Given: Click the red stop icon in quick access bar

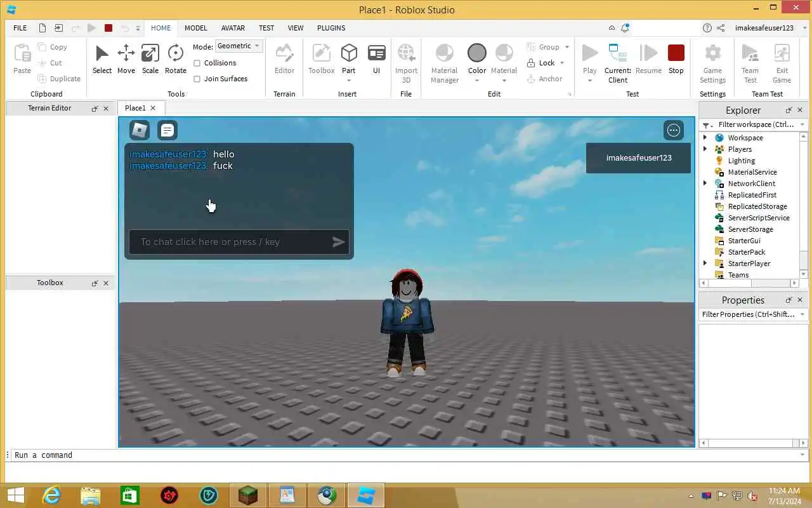Looking at the screenshot, I should (x=108, y=28).
